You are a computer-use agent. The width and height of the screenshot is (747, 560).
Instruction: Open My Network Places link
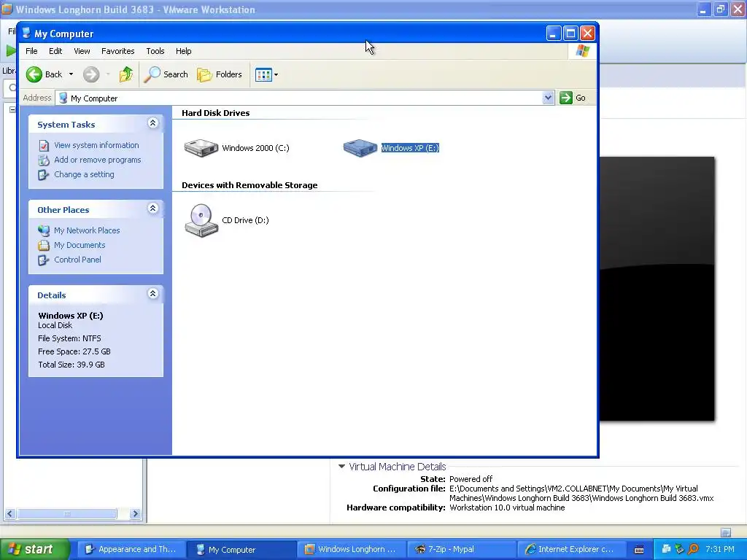pyautogui.click(x=87, y=230)
